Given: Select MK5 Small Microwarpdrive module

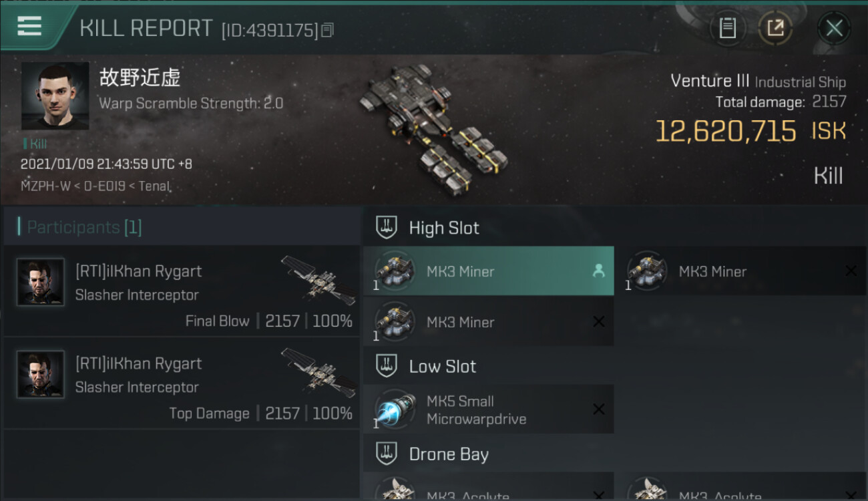Looking at the screenshot, I should click(x=489, y=409).
